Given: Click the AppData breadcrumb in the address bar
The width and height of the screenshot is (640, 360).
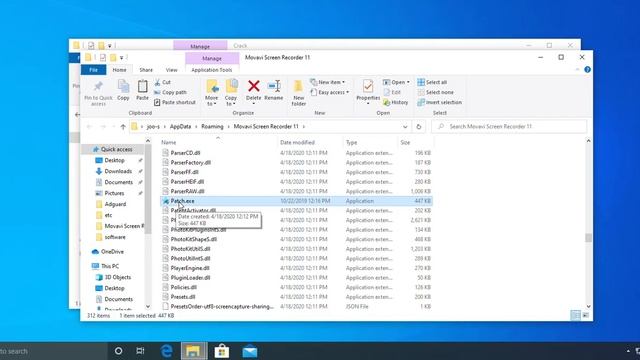Looking at the screenshot, I should 180,127.
